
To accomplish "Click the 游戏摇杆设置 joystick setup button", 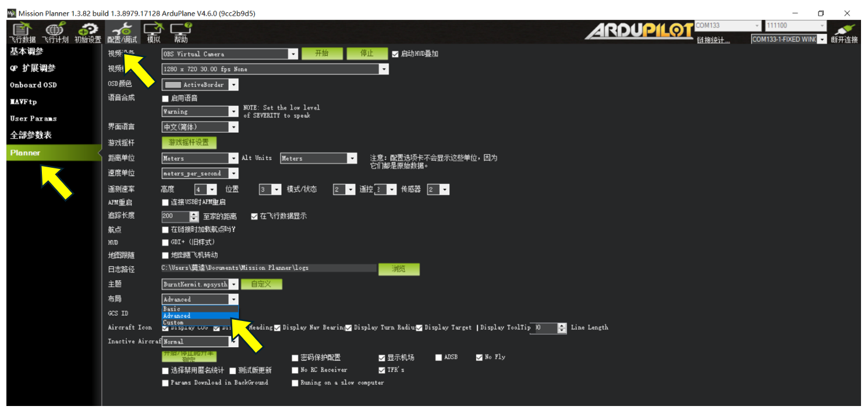I will click(x=189, y=143).
